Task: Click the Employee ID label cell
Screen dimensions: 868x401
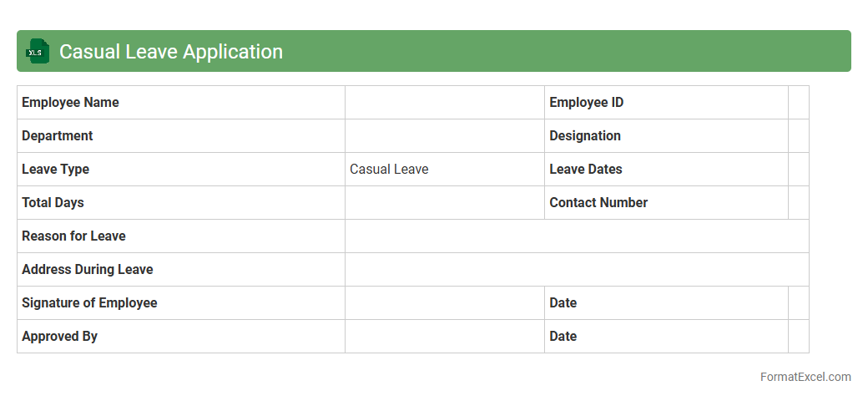Action: click(665, 103)
